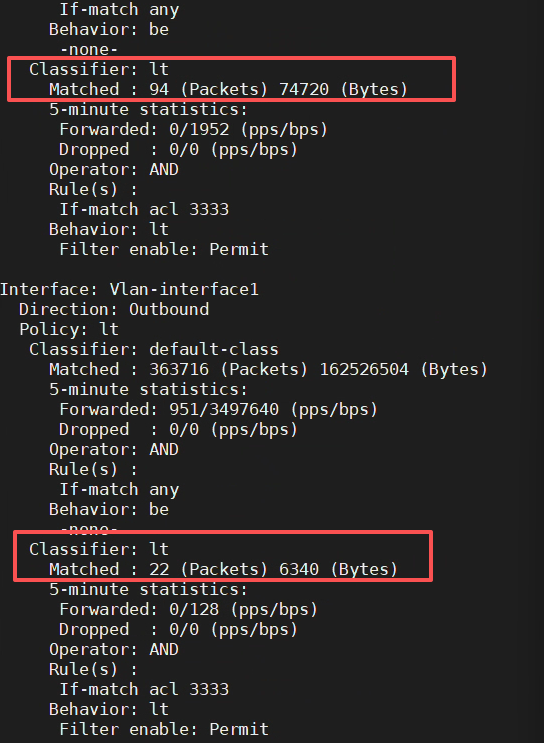Click the bottom 'Filter enable: Permit' line
The image size is (544, 743).
[164, 729]
